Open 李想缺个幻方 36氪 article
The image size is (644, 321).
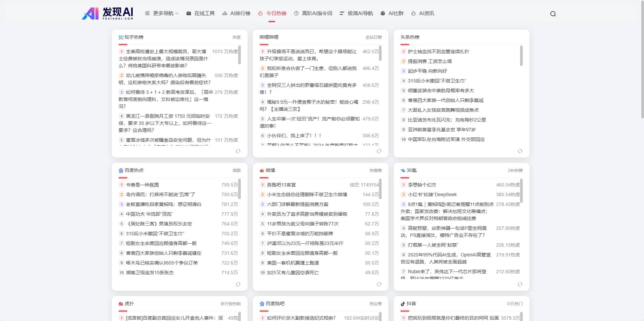[422, 185]
